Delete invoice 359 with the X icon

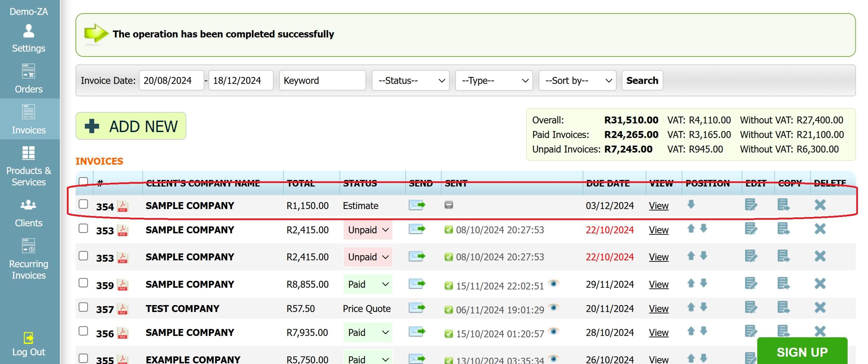pos(820,284)
